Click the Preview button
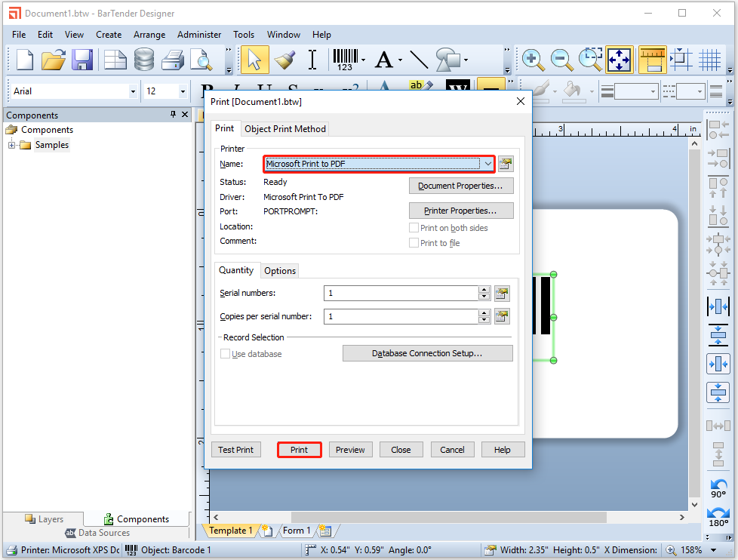Screen dimensions: 738x560 click(x=350, y=450)
